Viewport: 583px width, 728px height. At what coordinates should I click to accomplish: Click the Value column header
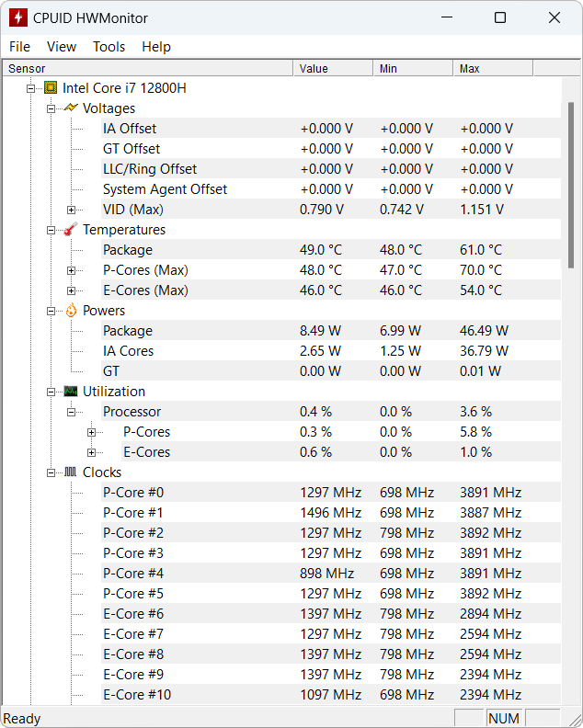click(333, 68)
